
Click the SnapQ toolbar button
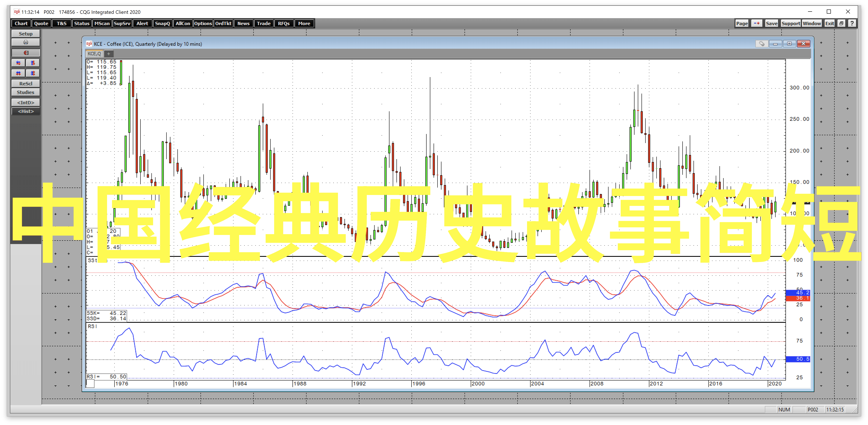click(162, 23)
